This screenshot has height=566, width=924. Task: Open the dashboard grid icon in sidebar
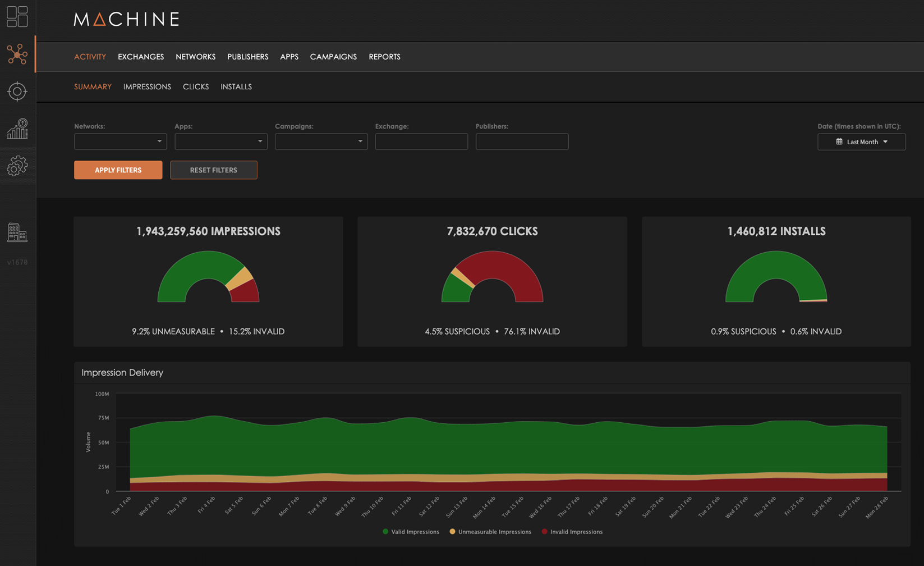point(17,17)
